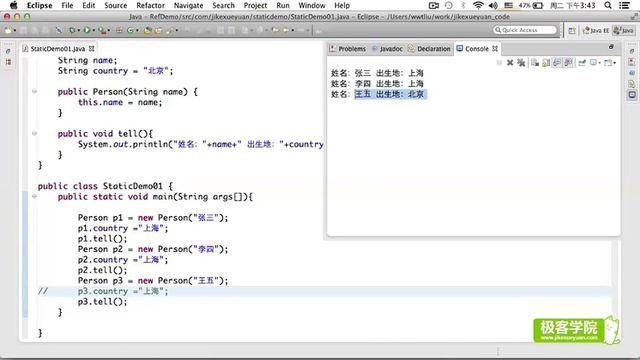Click console output line containing 张三
Viewport: 640px width, 360px height.
coord(377,73)
